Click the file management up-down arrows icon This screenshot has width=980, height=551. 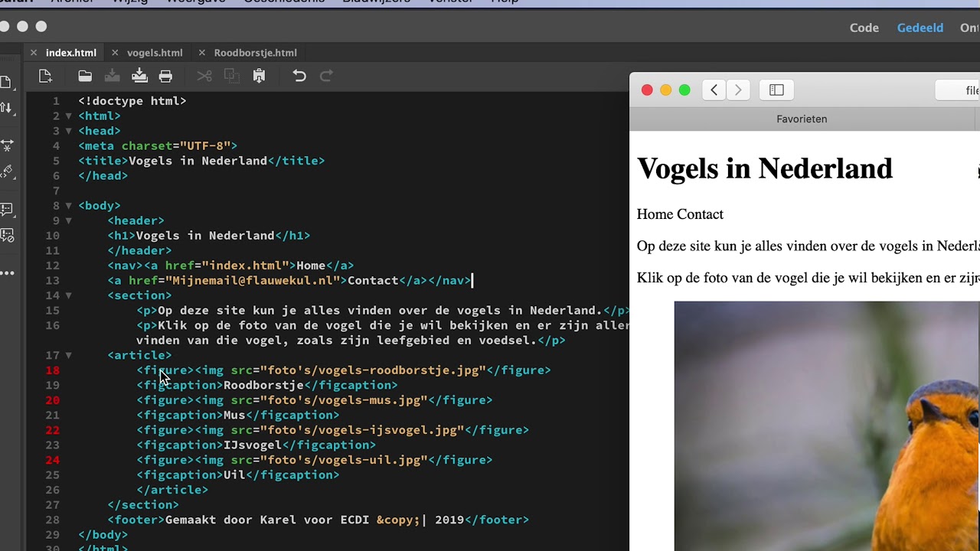(x=6, y=108)
